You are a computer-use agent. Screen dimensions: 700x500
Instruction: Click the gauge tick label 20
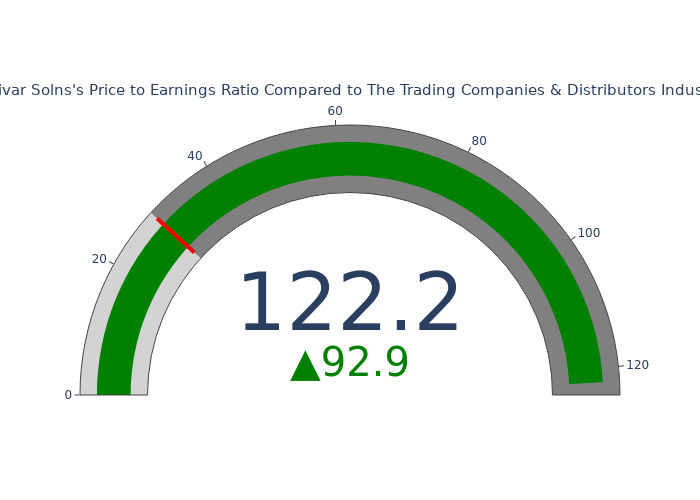[99, 259]
